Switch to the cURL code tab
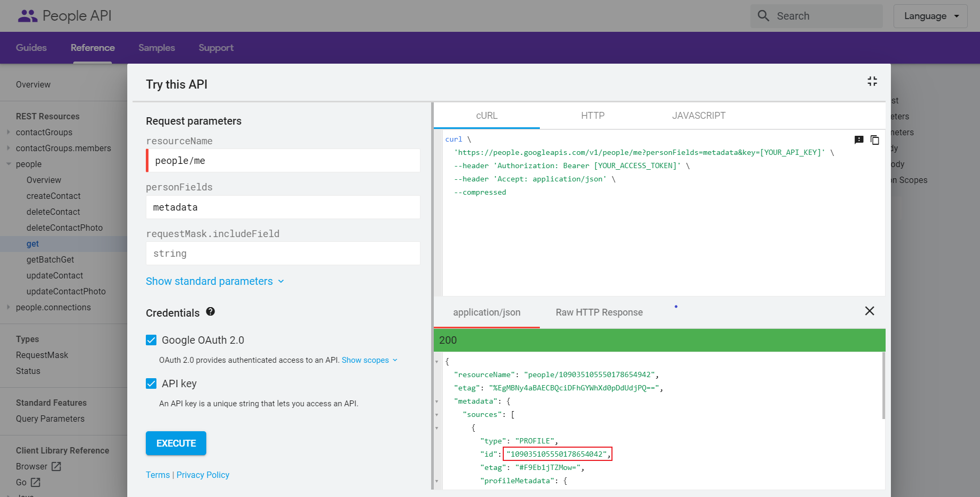The width and height of the screenshot is (980, 497). [487, 116]
